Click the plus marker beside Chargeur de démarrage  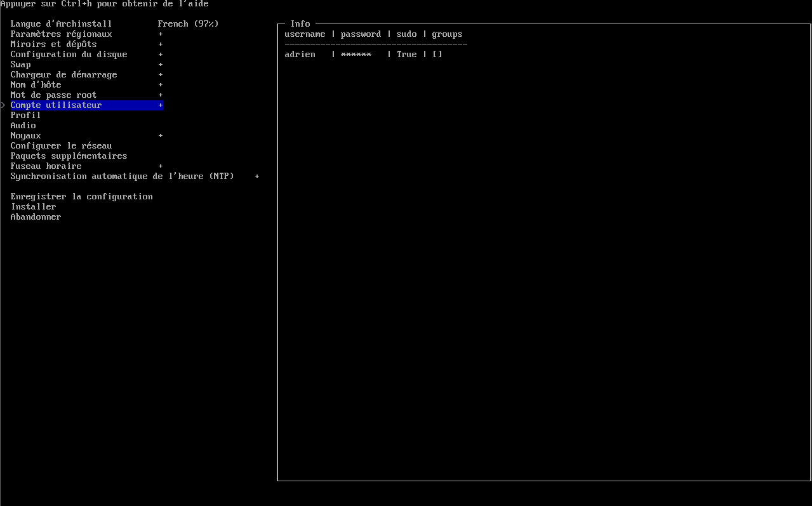161,74
